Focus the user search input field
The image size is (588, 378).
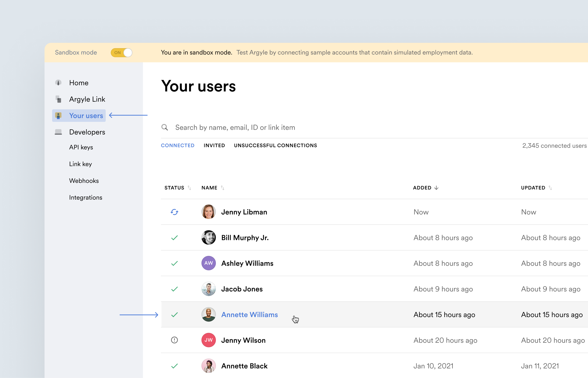click(x=295, y=127)
